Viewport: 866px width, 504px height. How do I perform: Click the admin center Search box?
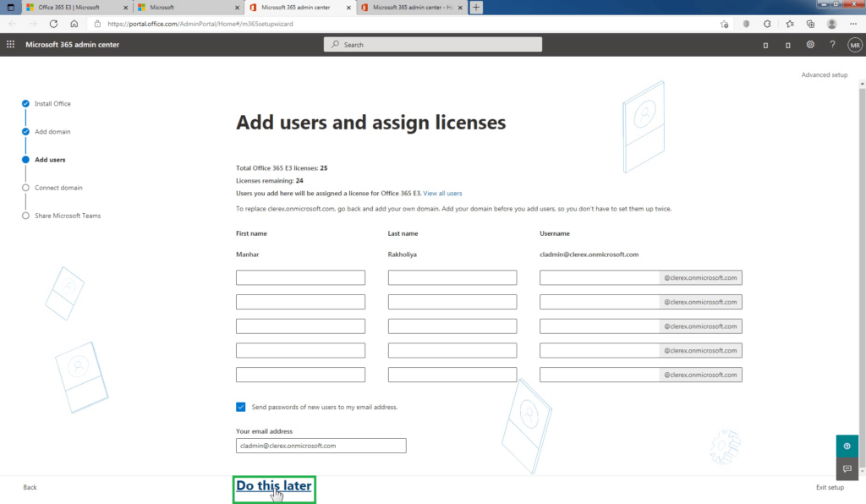coord(432,45)
